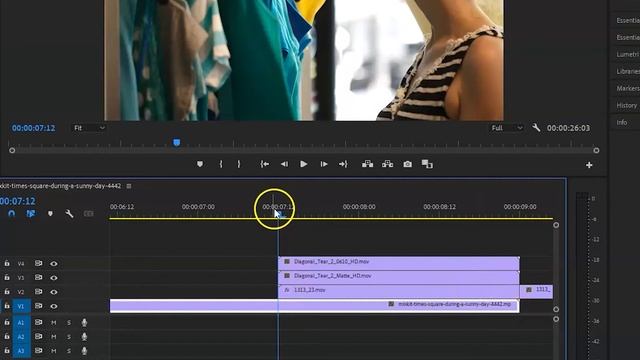Image resolution: width=640 pixels, height=360 pixels.
Task: Solo audio track A2
Action: 69,336
